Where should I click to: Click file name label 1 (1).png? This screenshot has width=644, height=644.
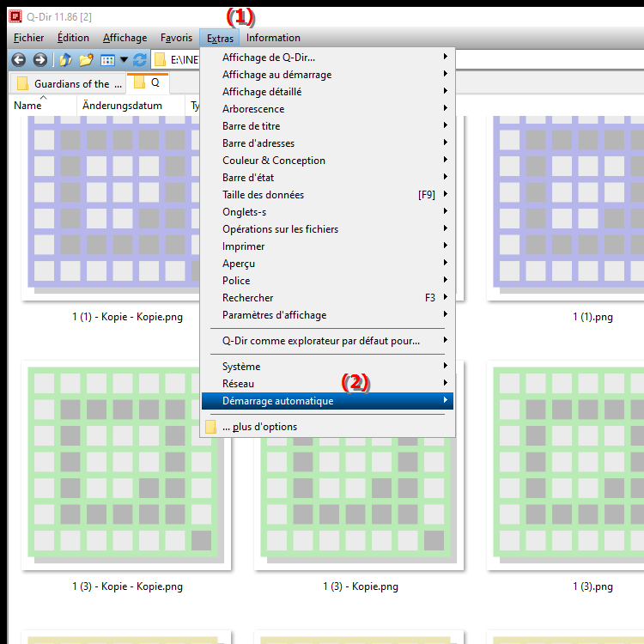pos(592,317)
